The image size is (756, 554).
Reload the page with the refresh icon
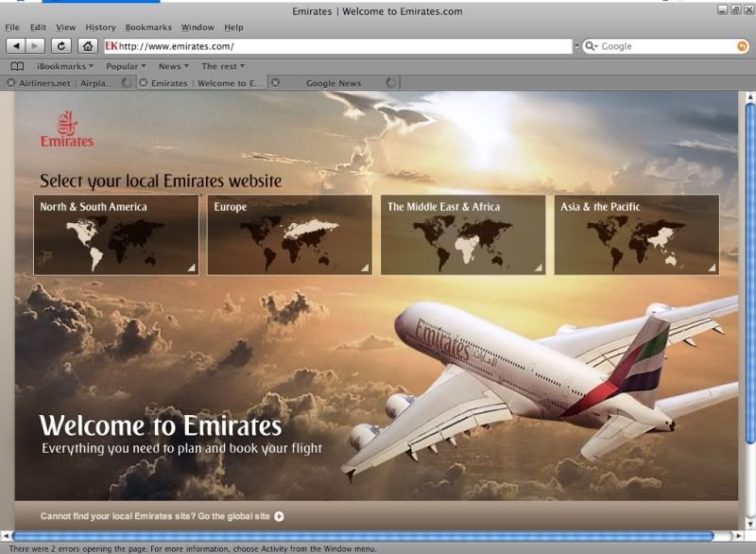pos(61,46)
